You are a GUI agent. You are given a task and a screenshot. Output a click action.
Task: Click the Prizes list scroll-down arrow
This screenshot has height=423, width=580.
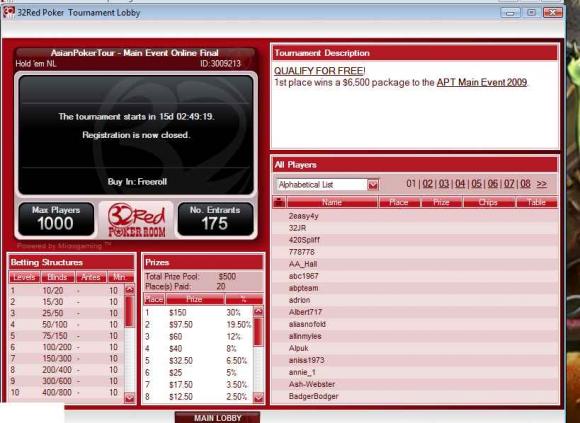coord(258,398)
